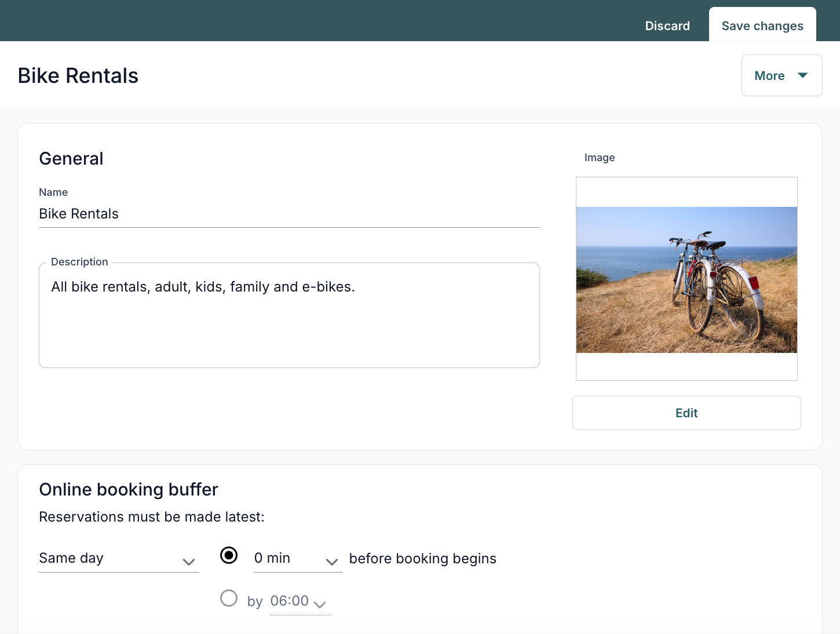Select the 'before booking begins' radio button
The image size is (840, 634).
click(229, 555)
